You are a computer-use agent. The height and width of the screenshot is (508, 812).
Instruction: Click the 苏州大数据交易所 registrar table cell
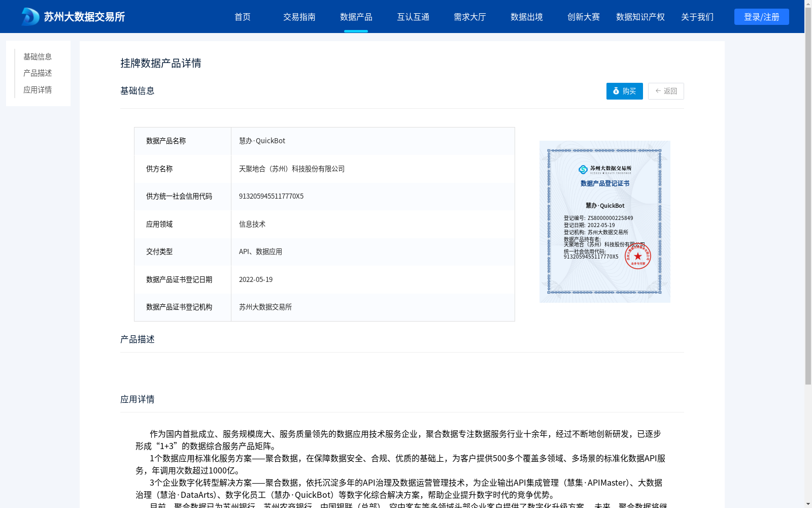tap(265, 307)
